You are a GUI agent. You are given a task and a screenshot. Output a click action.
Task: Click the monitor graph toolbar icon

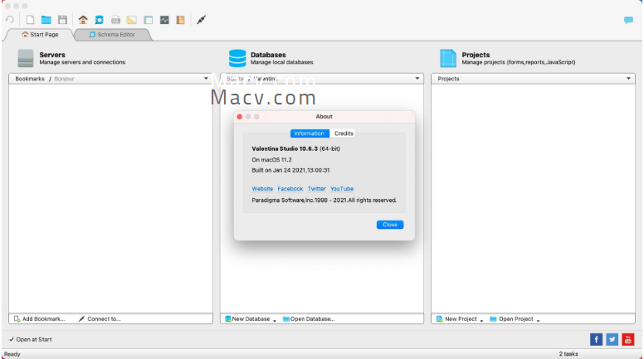tap(164, 20)
